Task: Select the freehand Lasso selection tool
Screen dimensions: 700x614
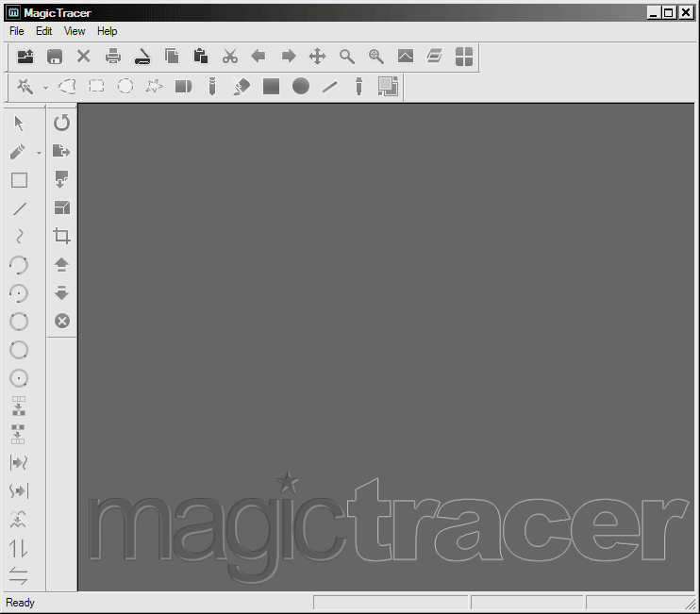Action: (67, 86)
